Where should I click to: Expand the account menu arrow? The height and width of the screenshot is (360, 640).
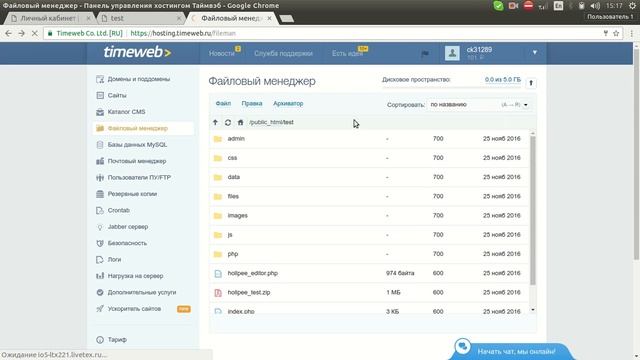click(535, 53)
